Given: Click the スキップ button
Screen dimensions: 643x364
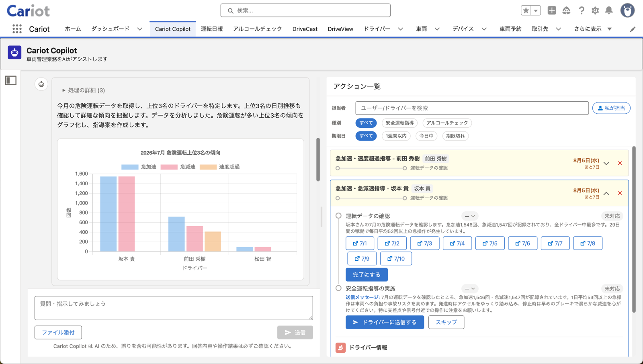Looking at the screenshot, I should (x=446, y=322).
